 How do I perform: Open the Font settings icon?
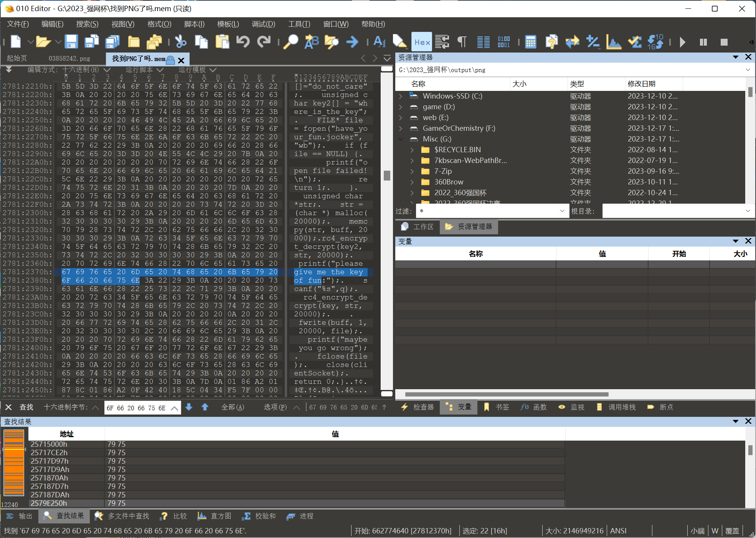379,41
